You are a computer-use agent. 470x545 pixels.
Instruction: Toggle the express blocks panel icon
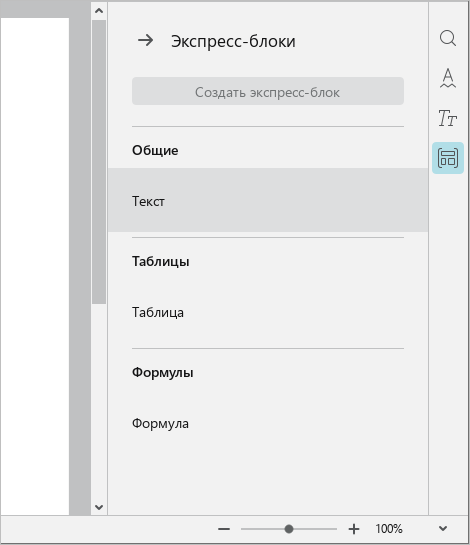pyautogui.click(x=448, y=158)
